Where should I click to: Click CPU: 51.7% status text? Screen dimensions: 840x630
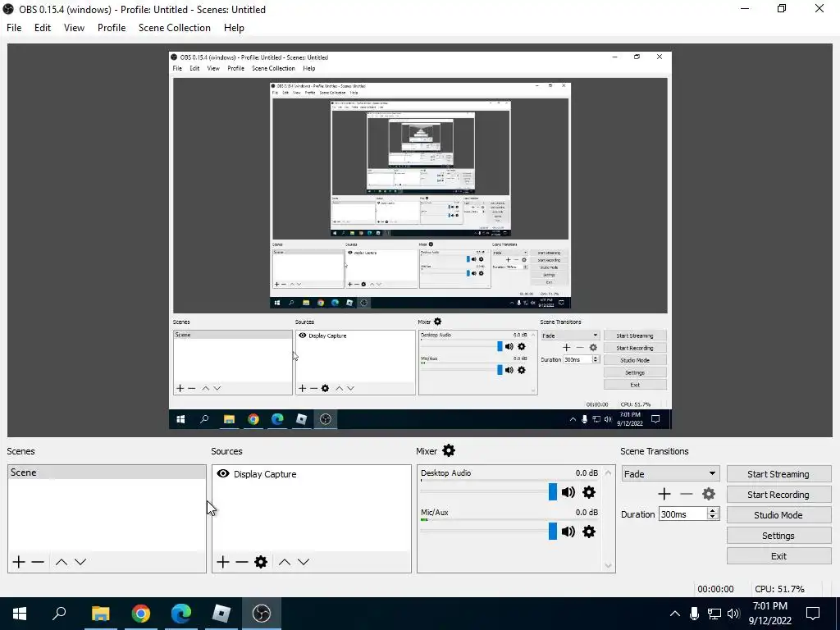point(779,589)
